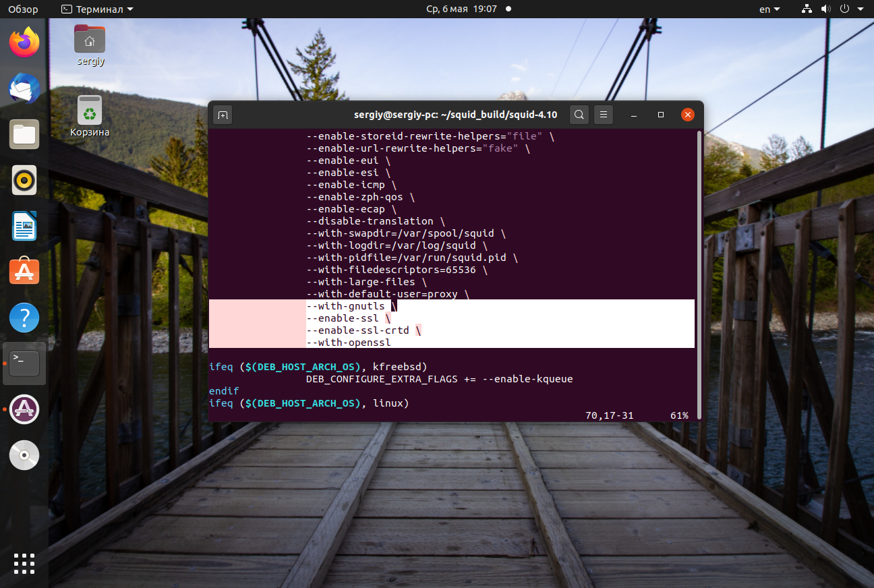This screenshot has height=588, width=874.
Task: Open the Help question mark icon
Action: pyautogui.click(x=24, y=318)
